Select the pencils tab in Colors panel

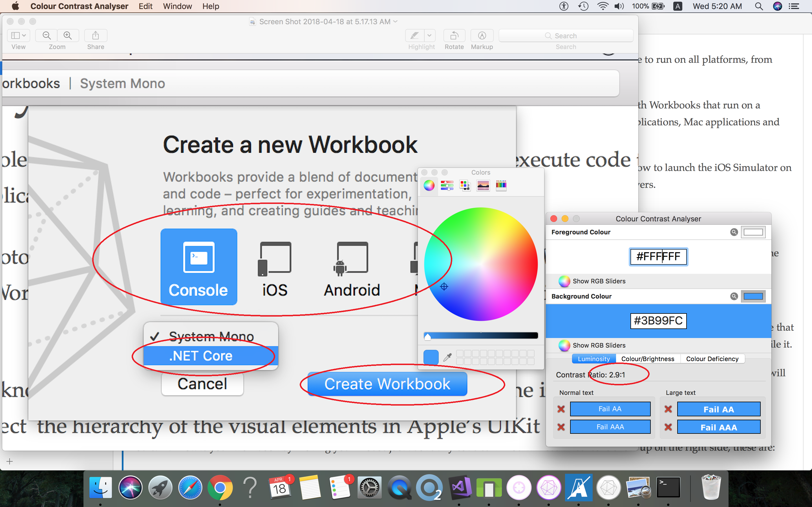click(x=501, y=185)
